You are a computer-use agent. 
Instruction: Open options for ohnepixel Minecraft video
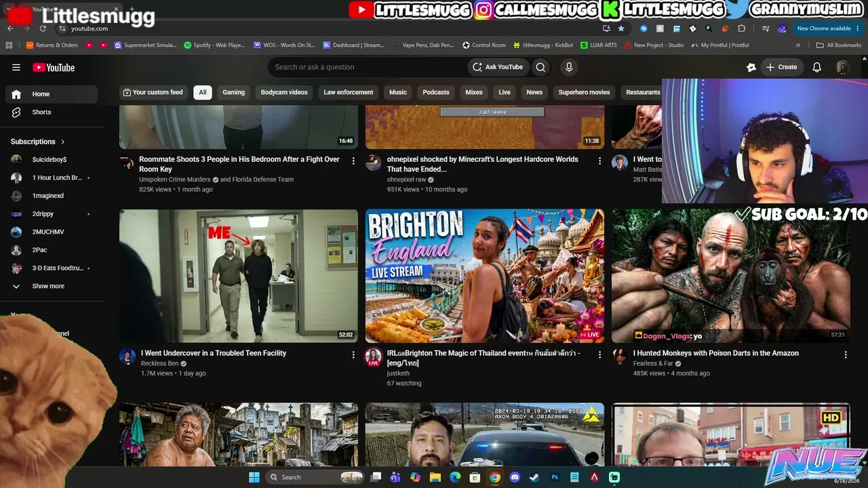coord(599,161)
